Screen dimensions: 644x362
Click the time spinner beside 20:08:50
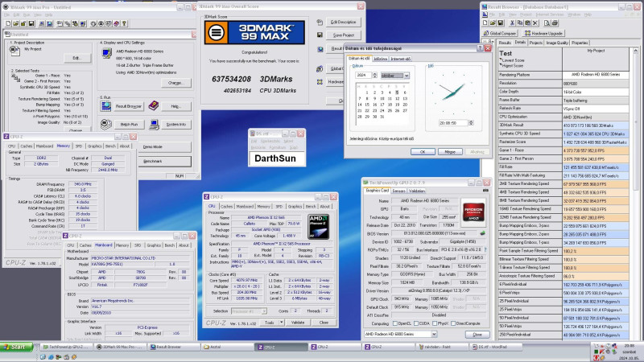[x=471, y=123]
